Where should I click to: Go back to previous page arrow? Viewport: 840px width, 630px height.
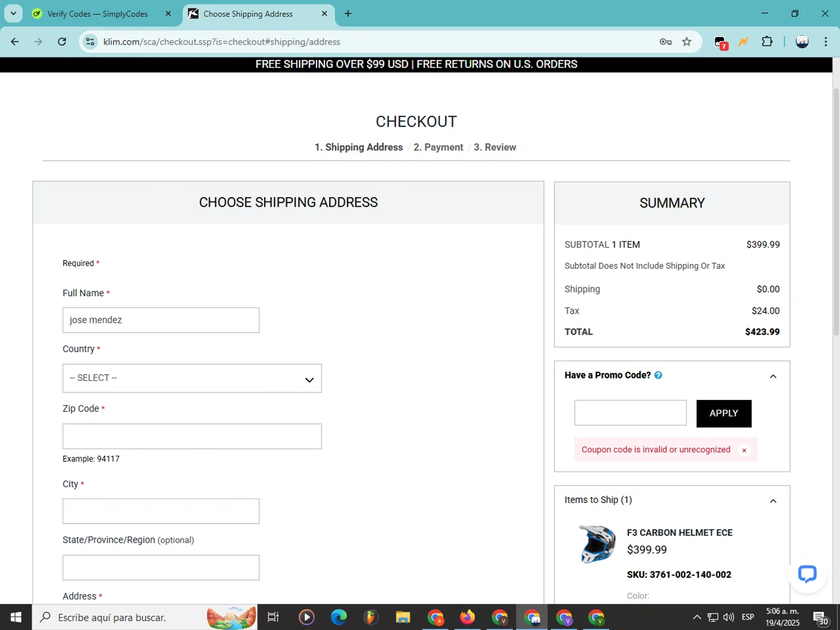click(x=15, y=41)
